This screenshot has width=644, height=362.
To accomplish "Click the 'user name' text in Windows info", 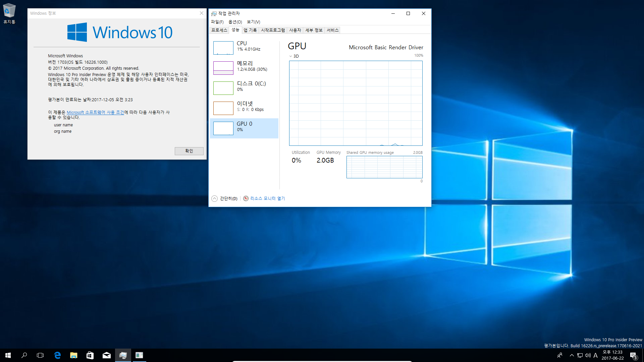I will [x=63, y=125].
